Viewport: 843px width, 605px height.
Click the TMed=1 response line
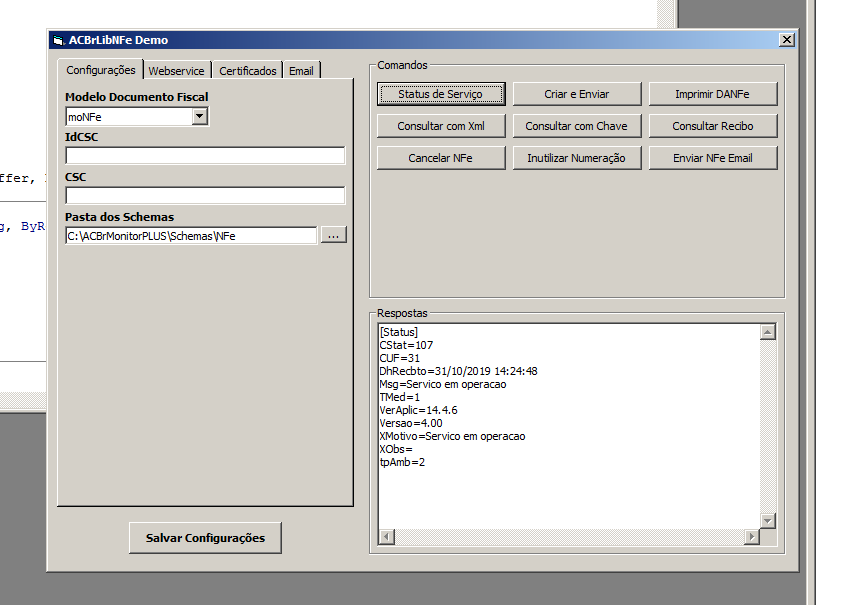point(399,397)
